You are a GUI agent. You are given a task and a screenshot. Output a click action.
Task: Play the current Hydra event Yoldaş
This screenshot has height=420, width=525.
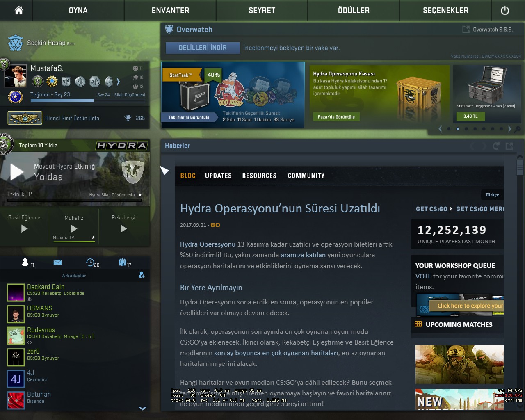tap(17, 172)
